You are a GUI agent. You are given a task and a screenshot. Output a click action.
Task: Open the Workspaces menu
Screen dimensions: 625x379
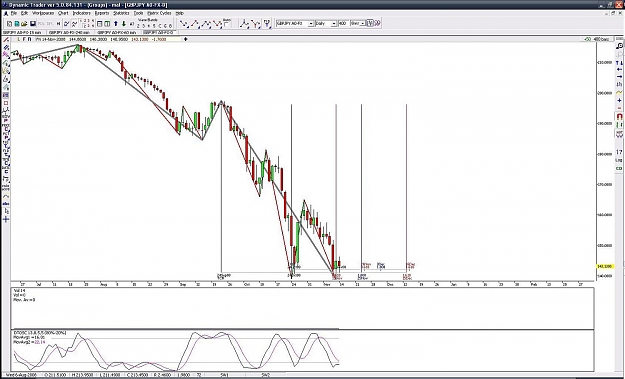click(x=43, y=13)
